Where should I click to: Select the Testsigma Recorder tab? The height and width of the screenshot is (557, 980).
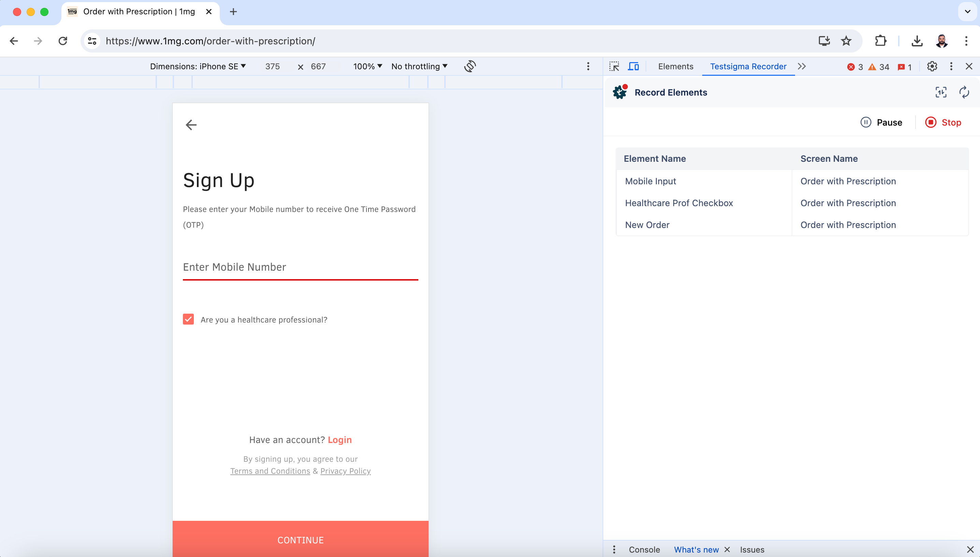748,66
